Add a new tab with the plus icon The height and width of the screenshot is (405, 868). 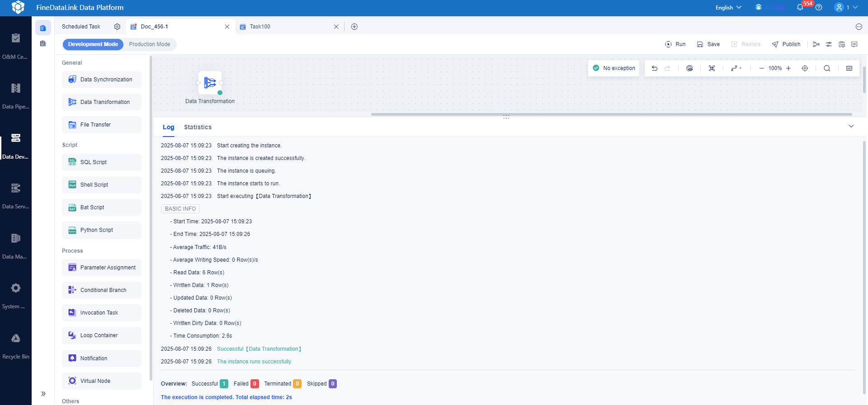[354, 27]
